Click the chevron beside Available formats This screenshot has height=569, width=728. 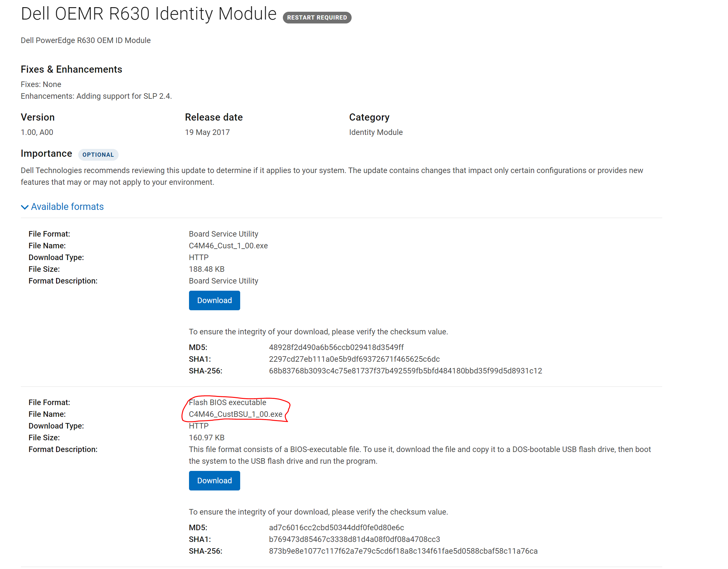[25, 207]
